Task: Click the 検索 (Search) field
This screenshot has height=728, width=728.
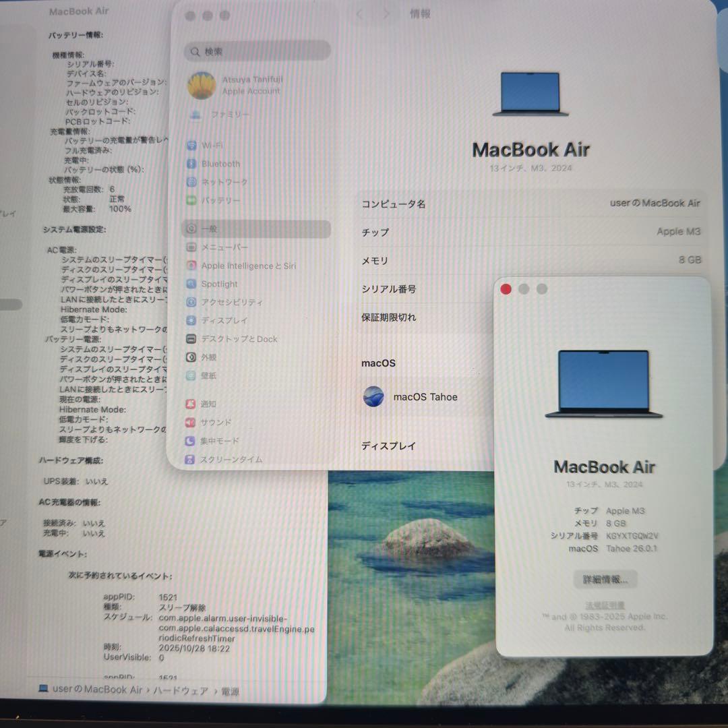Action: pyautogui.click(x=257, y=51)
